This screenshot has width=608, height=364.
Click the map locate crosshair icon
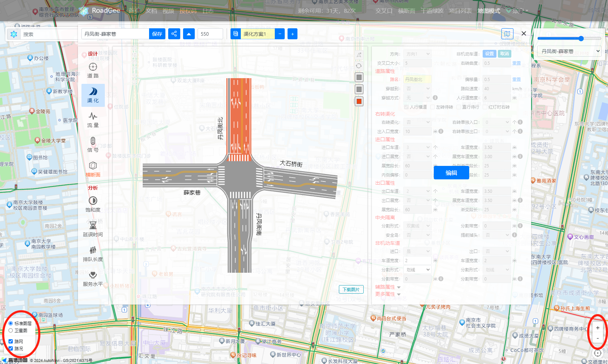[x=598, y=353]
